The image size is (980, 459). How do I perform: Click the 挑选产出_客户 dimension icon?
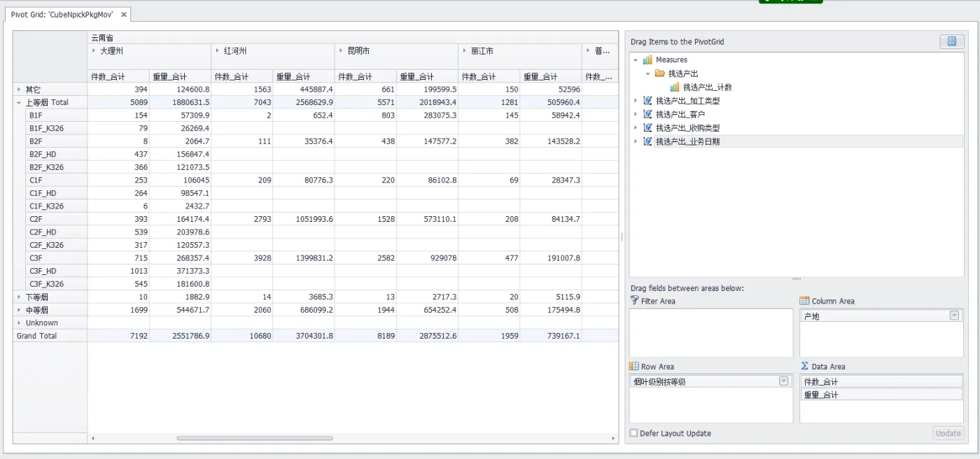[x=647, y=114]
